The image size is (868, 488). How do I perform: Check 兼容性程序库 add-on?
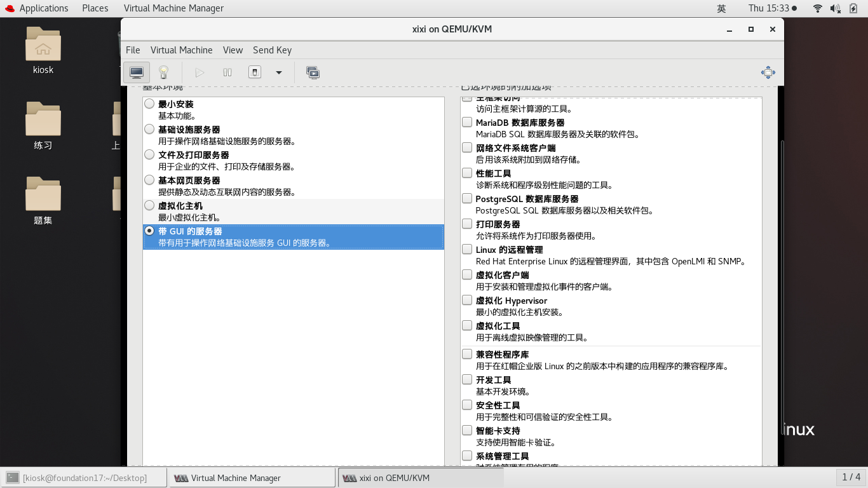(x=467, y=354)
